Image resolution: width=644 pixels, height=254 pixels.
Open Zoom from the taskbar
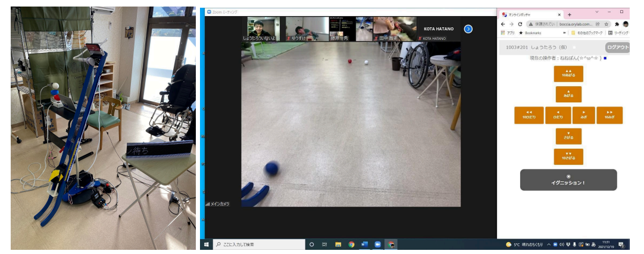(x=377, y=244)
